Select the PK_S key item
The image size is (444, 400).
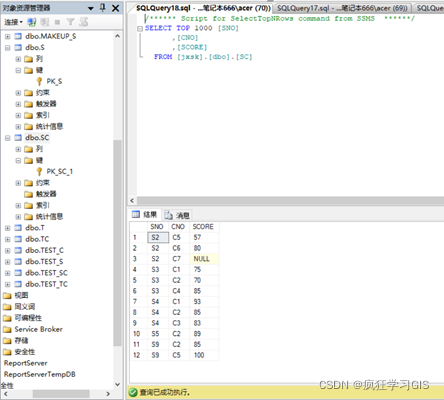(x=54, y=81)
